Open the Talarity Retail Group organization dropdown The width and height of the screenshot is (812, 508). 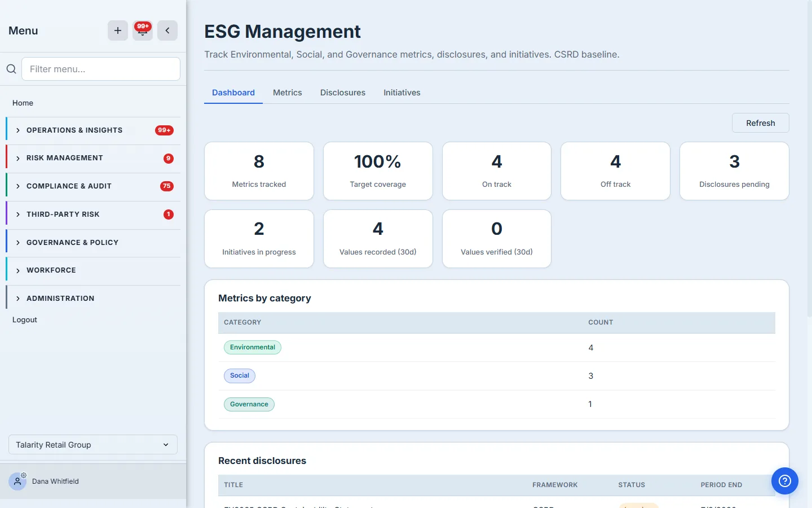click(x=93, y=445)
